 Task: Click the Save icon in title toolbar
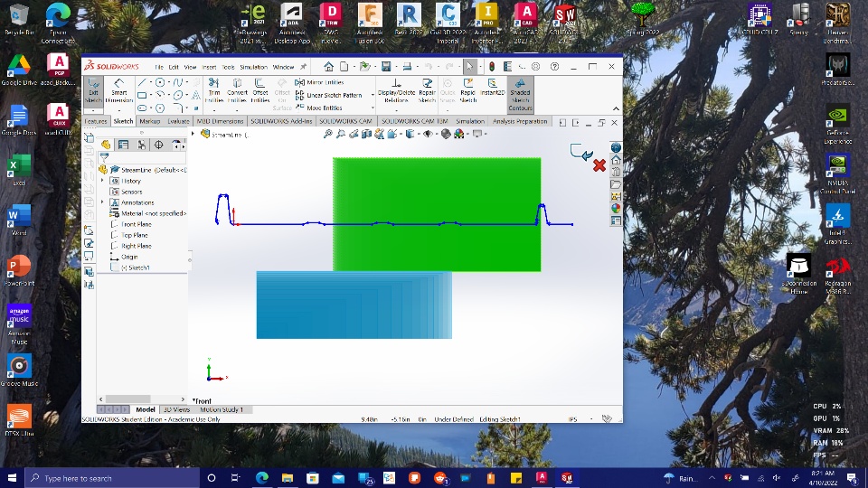point(386,67)
